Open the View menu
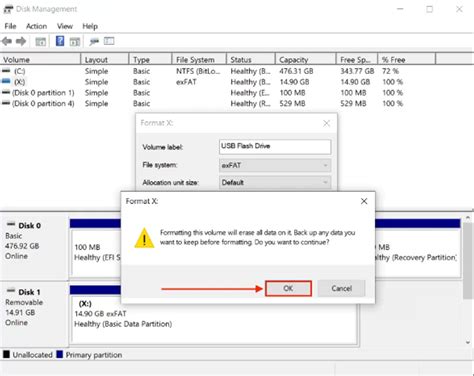The height and width of the screenshot is (376, 474). click(65, 26)
